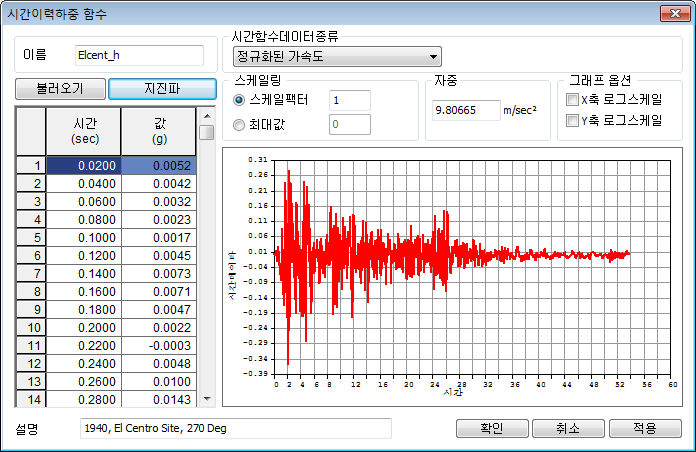
Task: Click the 지진파 (earthquake wave) button
Action: tap(162, 89)
